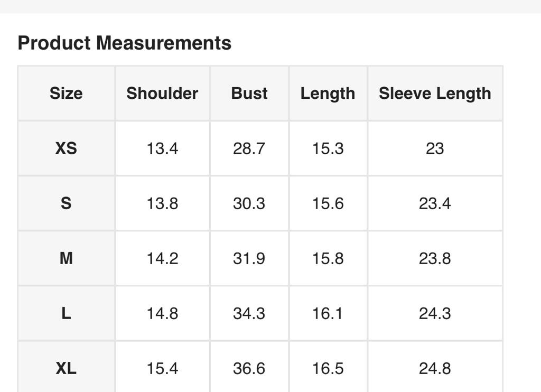Click the XL bust value 36.6

(249, 368)
